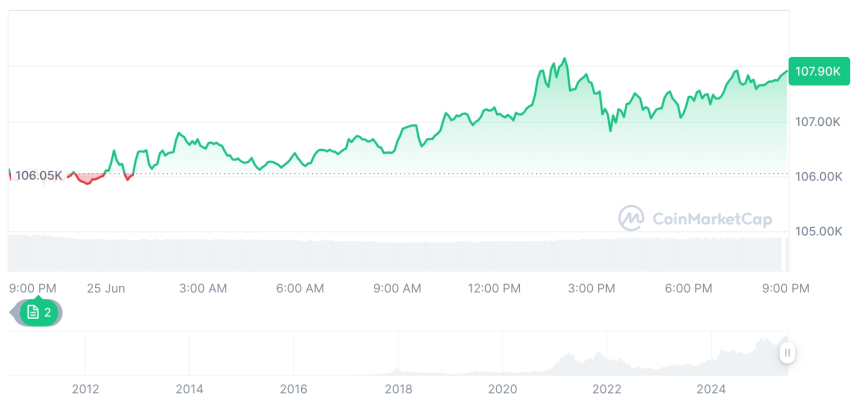Select 2014 on the history navigator
Viewport: 860px width, 401px height.
189,388
